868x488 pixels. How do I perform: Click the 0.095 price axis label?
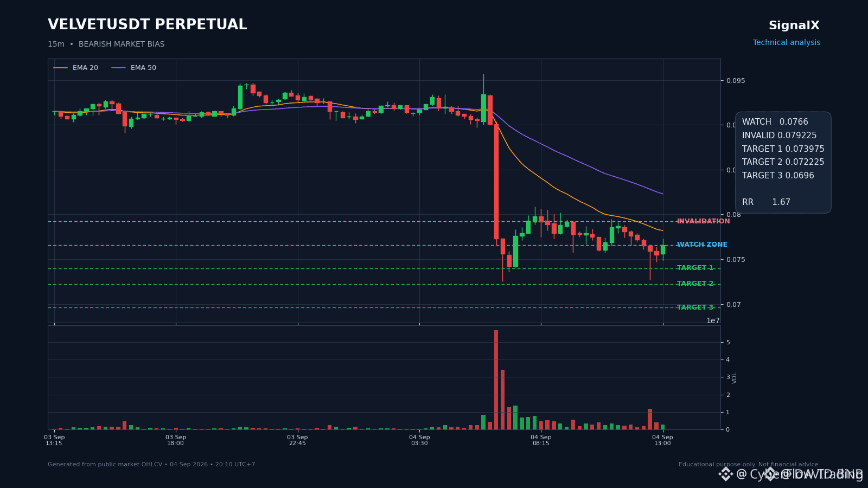click(736, 81)
